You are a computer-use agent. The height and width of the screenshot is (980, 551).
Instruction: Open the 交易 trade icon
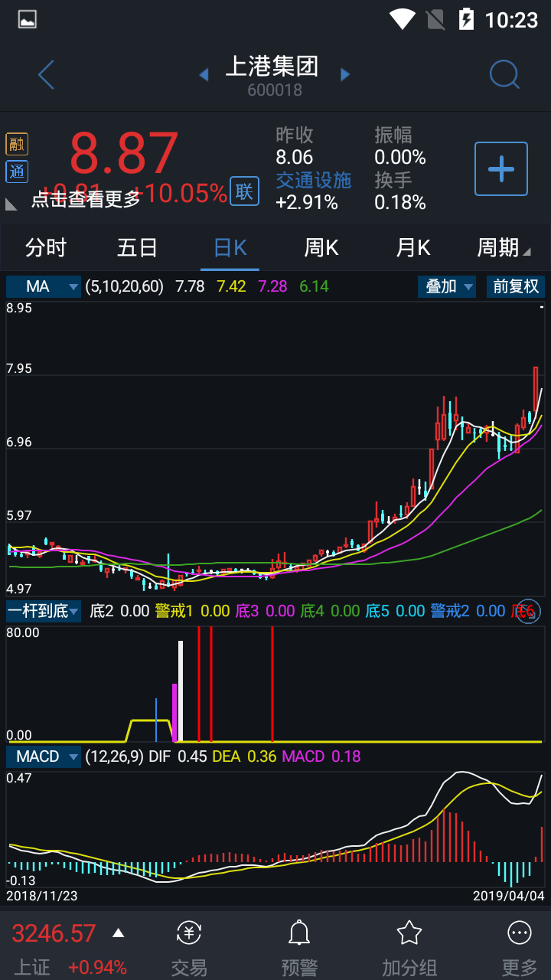tap(189, 933)
